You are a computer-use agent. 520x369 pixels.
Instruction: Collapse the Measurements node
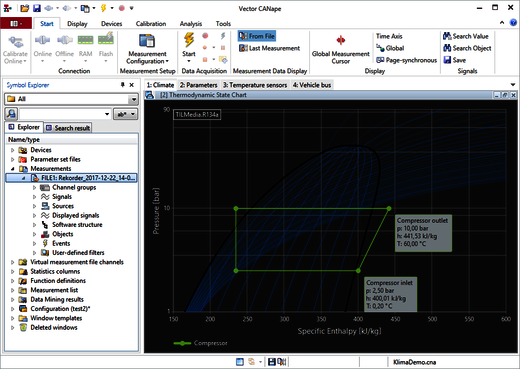point(13,169)
